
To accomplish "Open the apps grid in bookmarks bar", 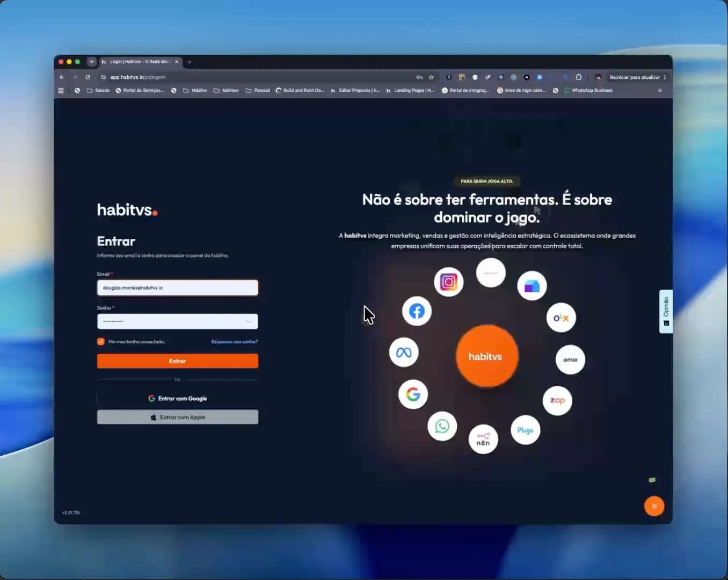I will [61, 91].
